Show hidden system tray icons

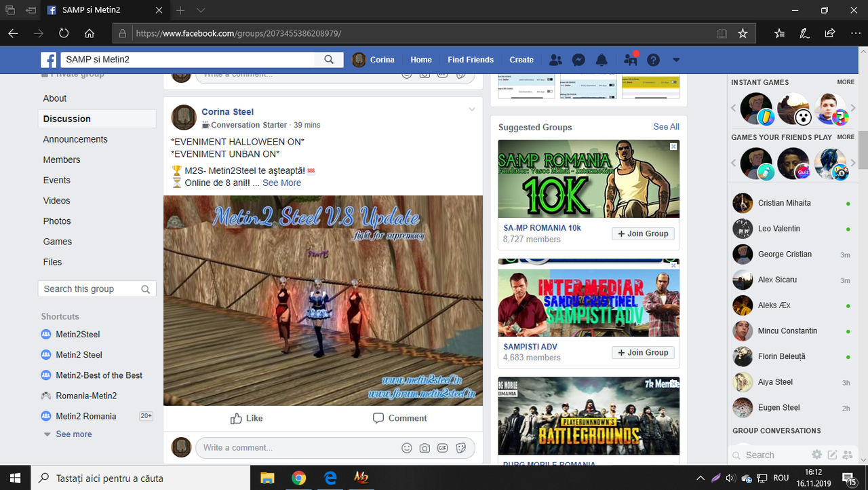[x=701, y=478]
